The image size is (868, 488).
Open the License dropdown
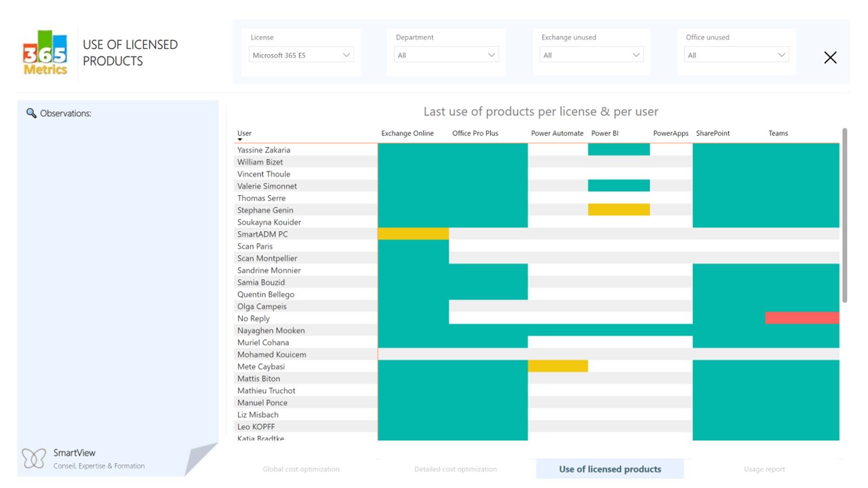click(x=301, y=55)
